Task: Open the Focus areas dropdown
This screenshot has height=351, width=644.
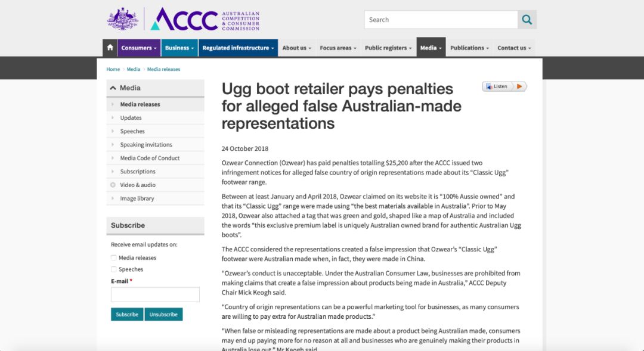Action: point(338,48)
